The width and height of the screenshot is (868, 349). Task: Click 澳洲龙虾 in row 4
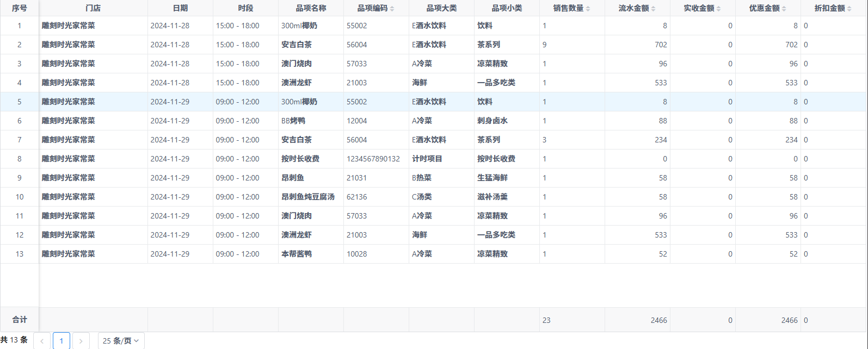coord(296,83)
